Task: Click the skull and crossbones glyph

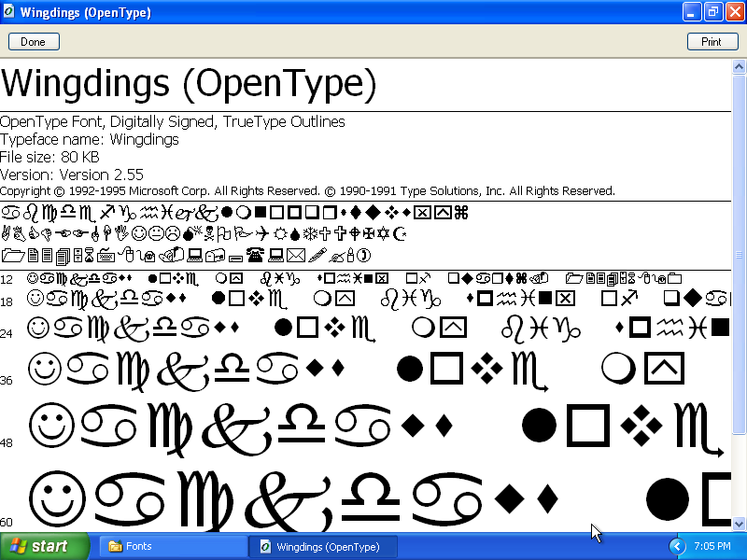Action: pyautogui.click(x=210, y=234)
